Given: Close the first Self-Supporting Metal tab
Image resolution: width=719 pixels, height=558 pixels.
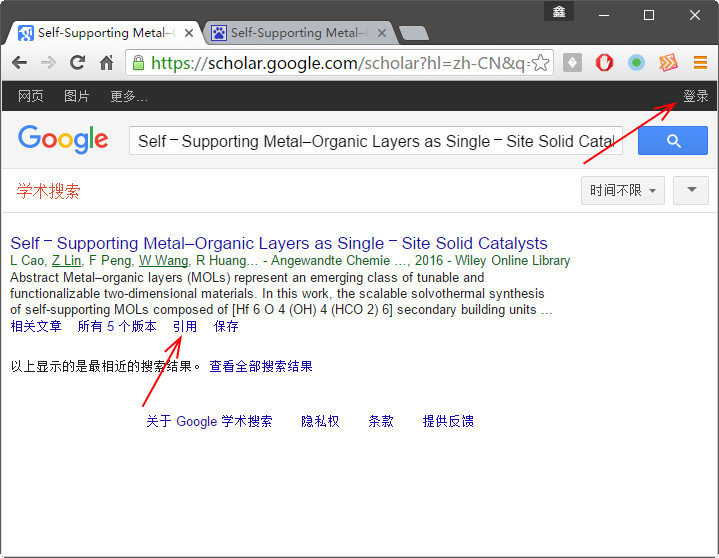Looking at the screenshot, I should point(188,33).
